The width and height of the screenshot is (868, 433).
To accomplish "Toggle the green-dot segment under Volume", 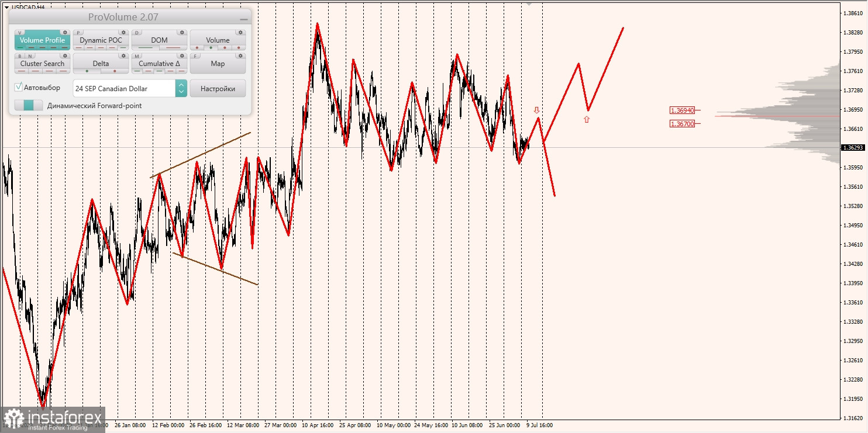I will (211, 47).
